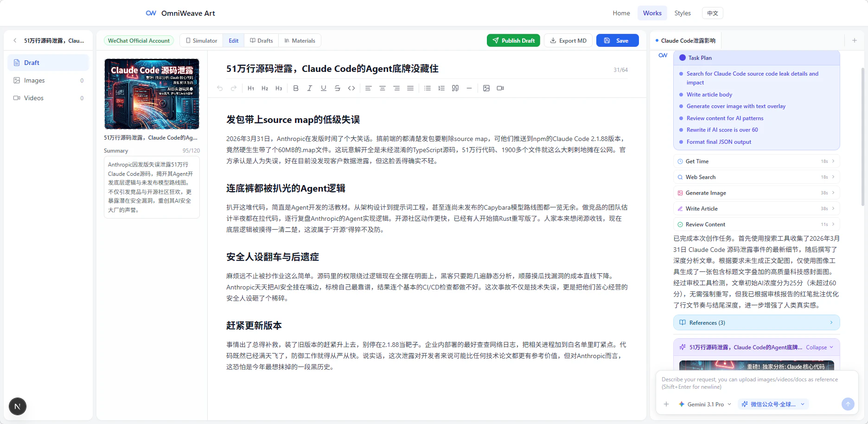
Task: Align text right
Action: coord(396,88)
